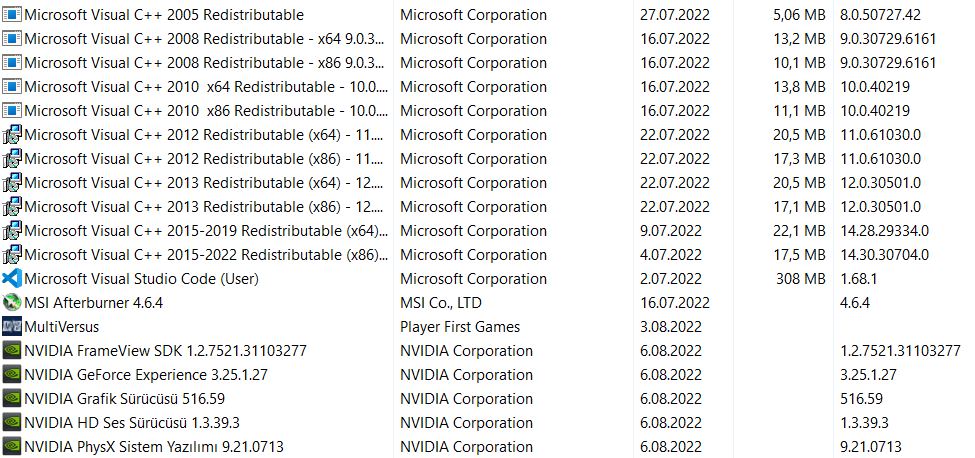975x458 pixels.
Task: Click the Visual C++ 2012 (x64) installer icon
Action: pyautogui.click(x=12, y=135)
